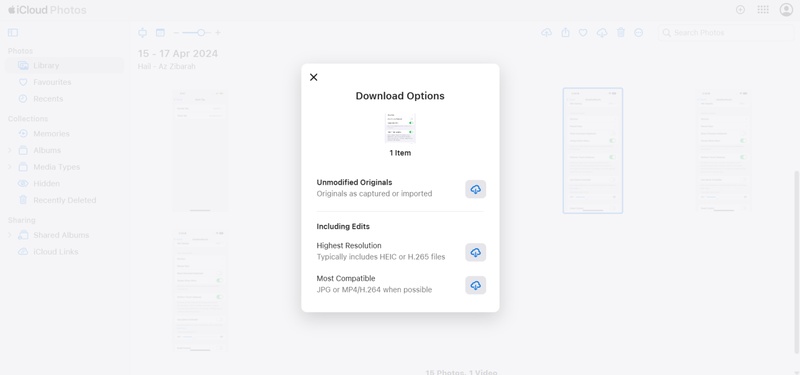
Task: Expand the Media Types chevron
Action: pos(10,167)
